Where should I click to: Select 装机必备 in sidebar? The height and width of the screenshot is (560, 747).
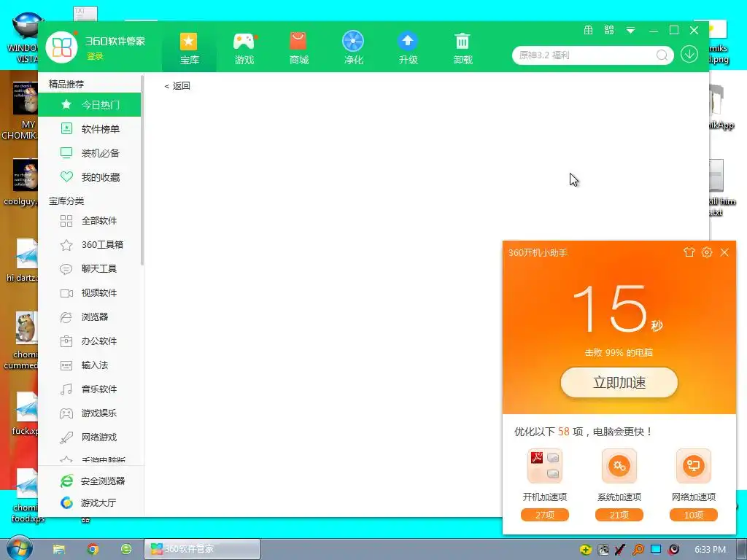pyautogui.click(x=90, y=153)
